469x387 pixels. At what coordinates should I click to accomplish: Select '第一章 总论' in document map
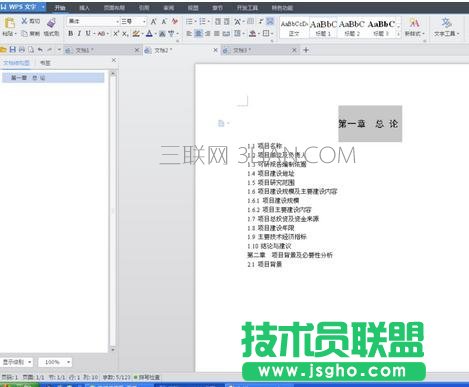pos(53,78)
